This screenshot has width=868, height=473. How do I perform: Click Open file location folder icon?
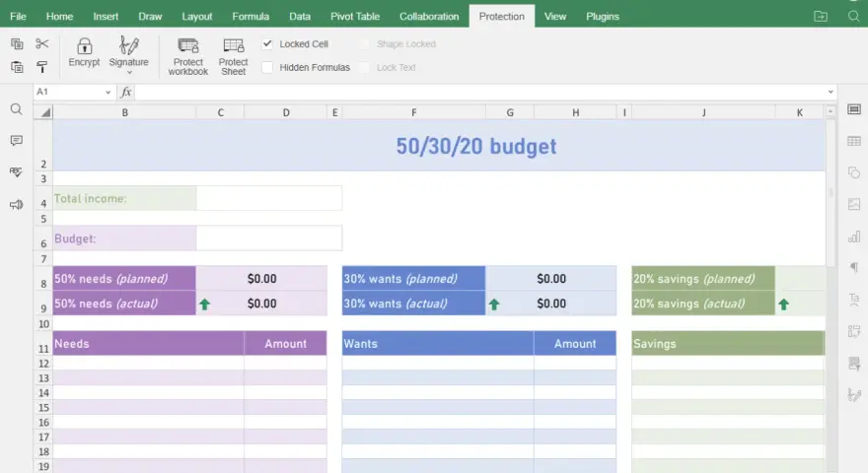(821, 16)
